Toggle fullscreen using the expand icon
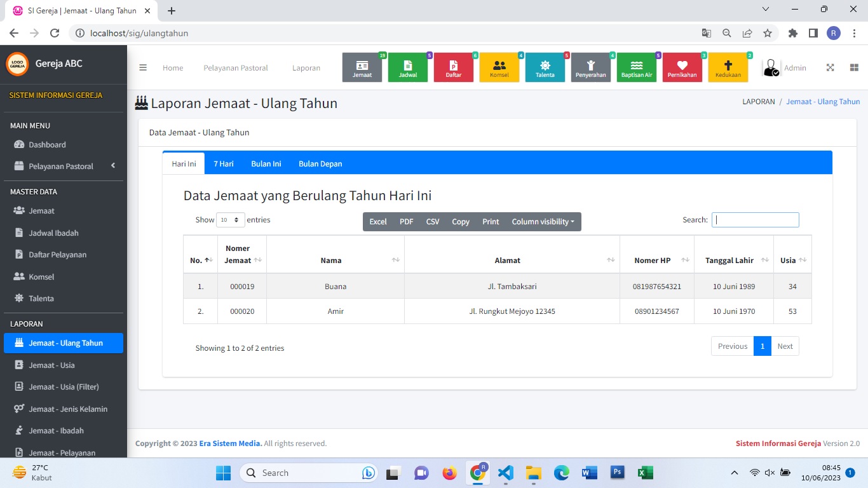The width and height of the screenshot is (868, 488). tap(830, 68)
